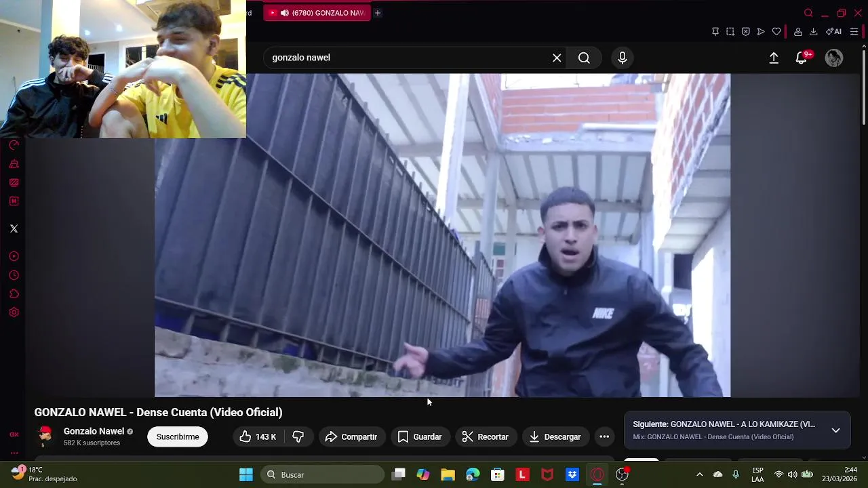868x488 pixels.
Task: Open YouTube account avatar menu
Action: 833,58
